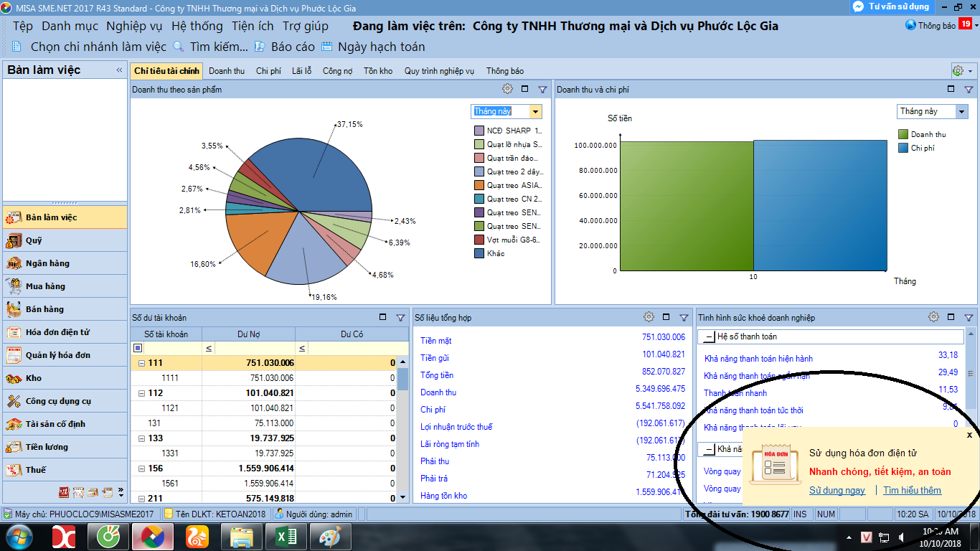Click the volume speaker tray icon
The height and width of the screenshot is (551, 980).
(900, 537)
